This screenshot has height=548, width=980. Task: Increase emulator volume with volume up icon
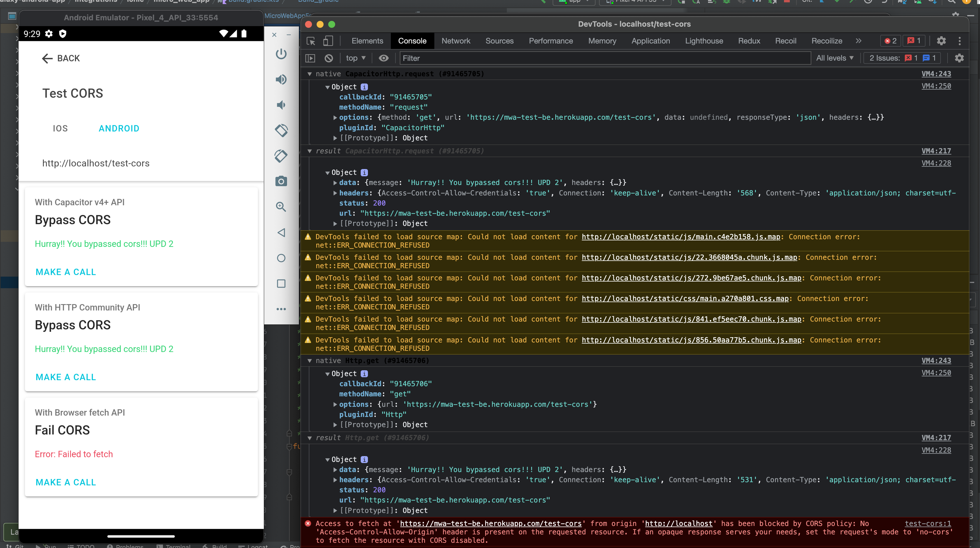click(281, 79)
